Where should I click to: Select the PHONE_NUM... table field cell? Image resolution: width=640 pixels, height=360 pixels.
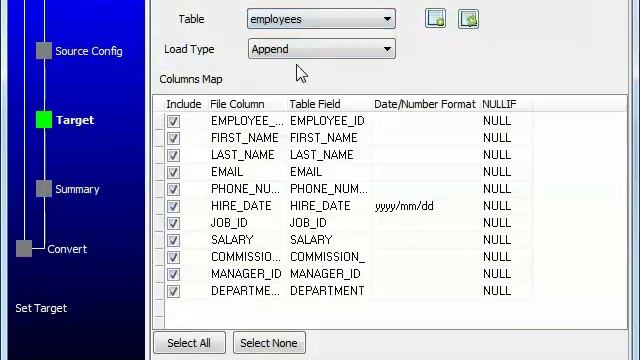pyautogui.click(x=329, y=189)
